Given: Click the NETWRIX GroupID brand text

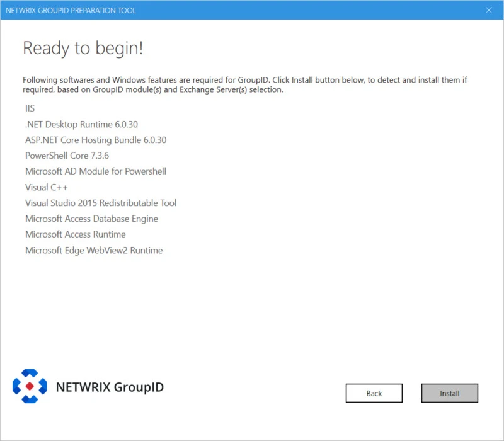Looking at the screenshot, I should tap(110, 387).
